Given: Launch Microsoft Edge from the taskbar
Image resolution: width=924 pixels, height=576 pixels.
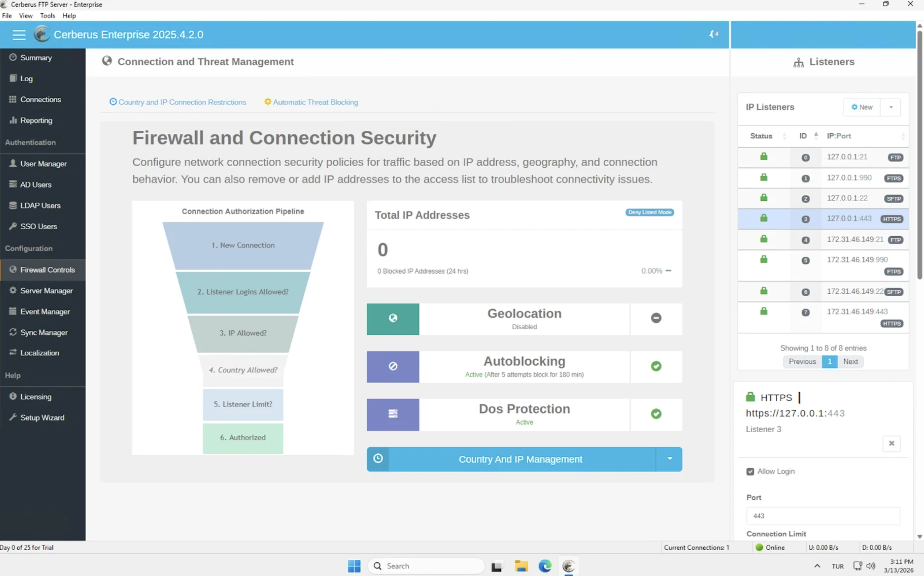Looking at the screenshot, I should 545,566.
